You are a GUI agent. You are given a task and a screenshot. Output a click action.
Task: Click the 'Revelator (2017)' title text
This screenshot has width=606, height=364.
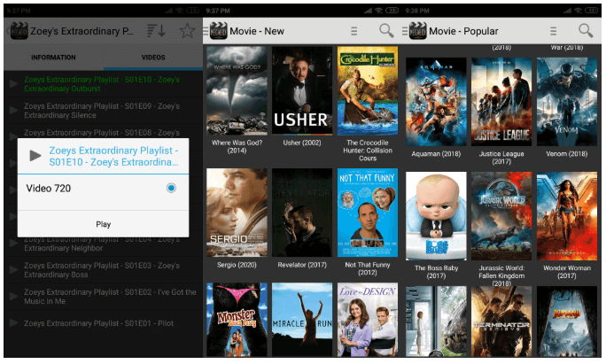pyautogui.click(x=302, y=265)
